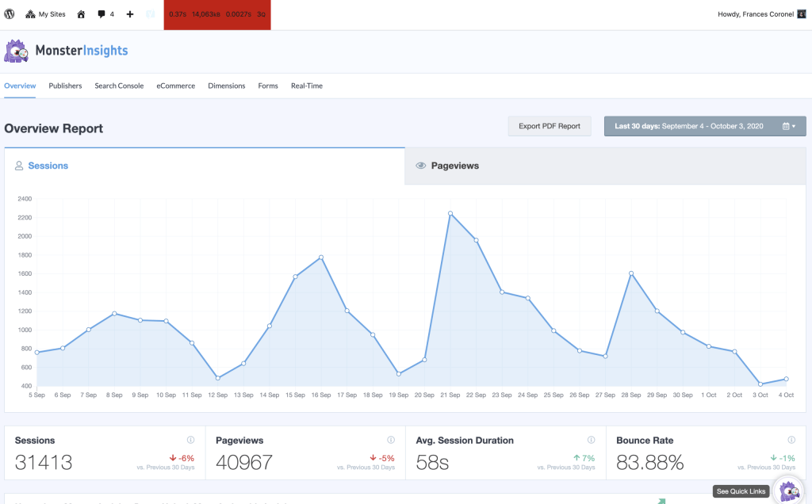Screen dimensions: 812x504
Task: Open the Publishers report tab
Action: click(65, 86)
